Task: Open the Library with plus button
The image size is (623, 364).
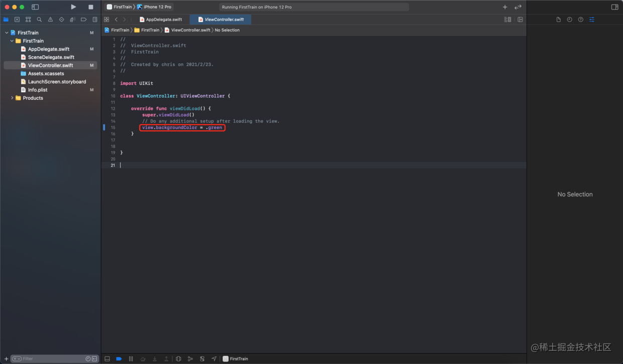Action: coord(505,7)
